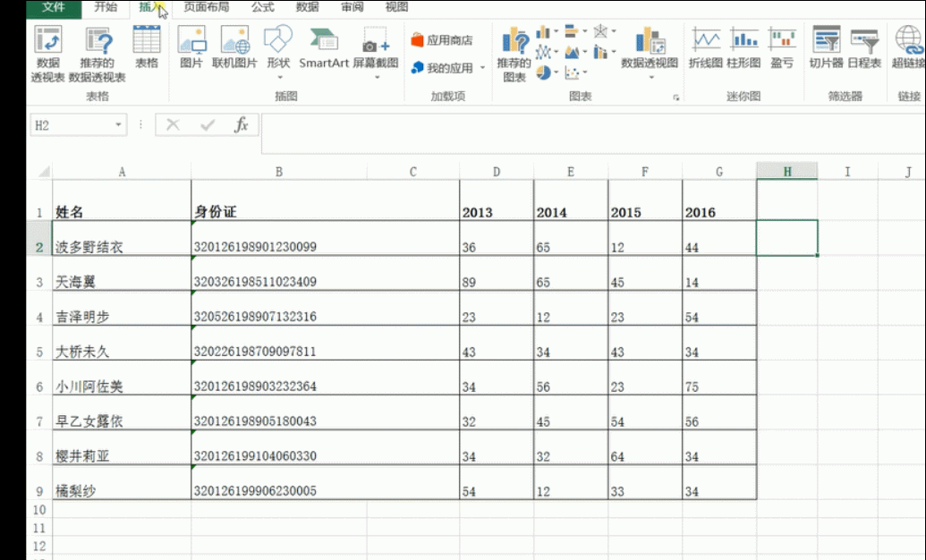This screenshot has width=926, height=560.
Task: Switch to the Review (审阅) tab
Action: pos(353,8)
